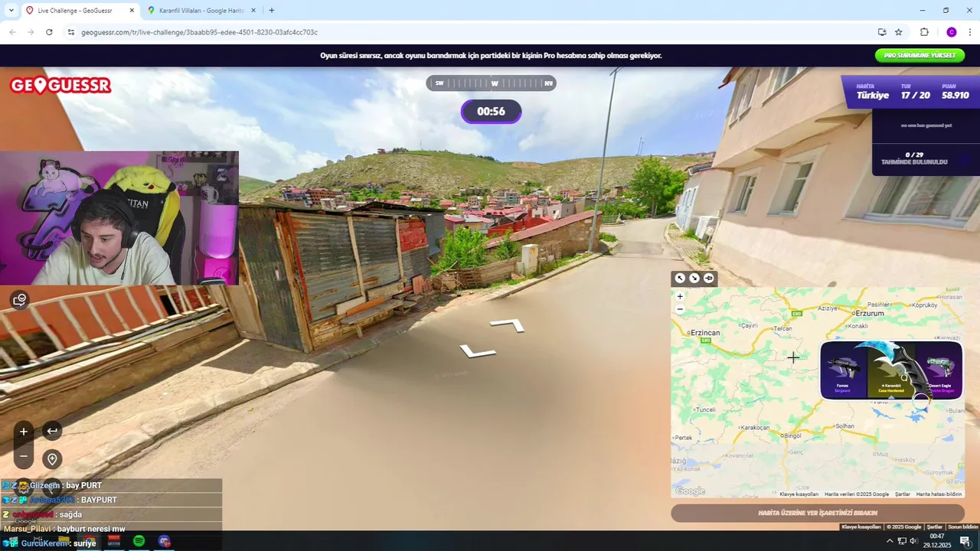This screenshot has width=980, height=551.
Task: Click the PRO SÜRÜMÜNE YÜKSELT button
Action: 920,55
